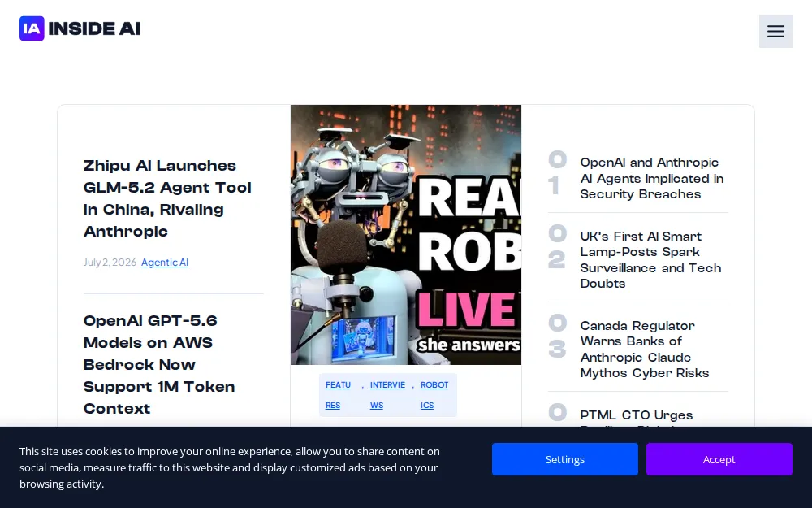The image size is (812, 508).
Task: Select the FEATURES tag
Action: tap(338, 395)
